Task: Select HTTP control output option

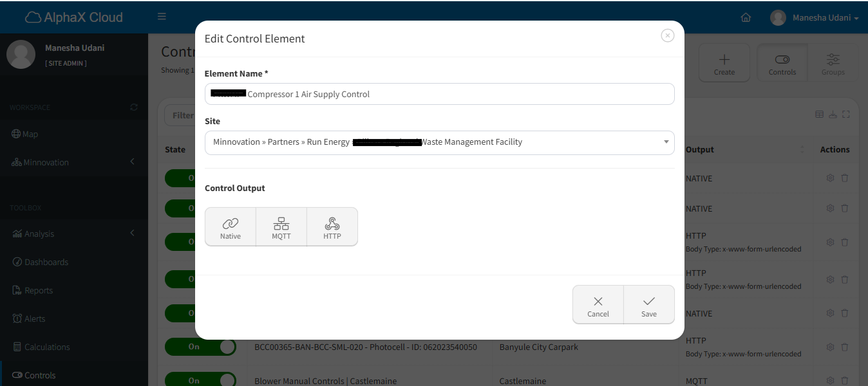Action: coord(332,227)
